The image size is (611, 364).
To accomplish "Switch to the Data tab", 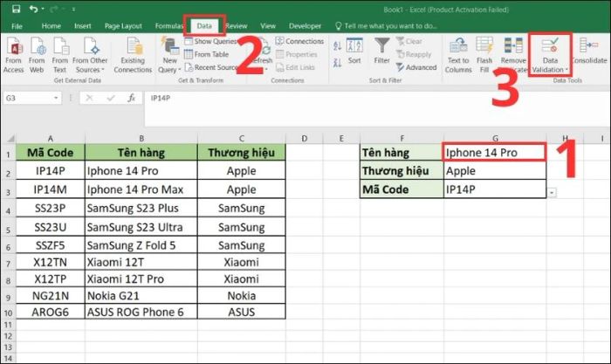I will pos(204,26).
